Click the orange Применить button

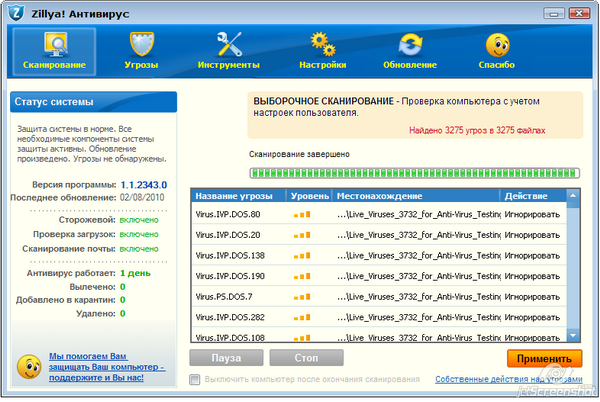click(545, 359)
